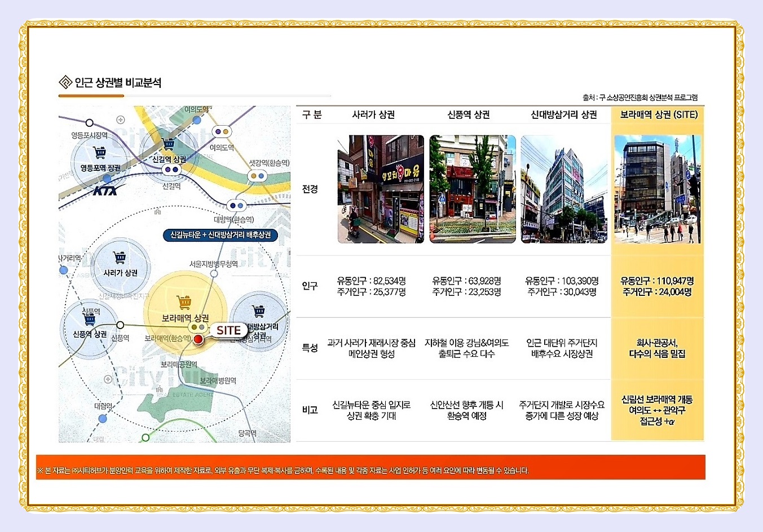This screenshot has width=763, height=532.
Task: Click the 서울지방병무청역 circle marker
Action: (214, 274)
